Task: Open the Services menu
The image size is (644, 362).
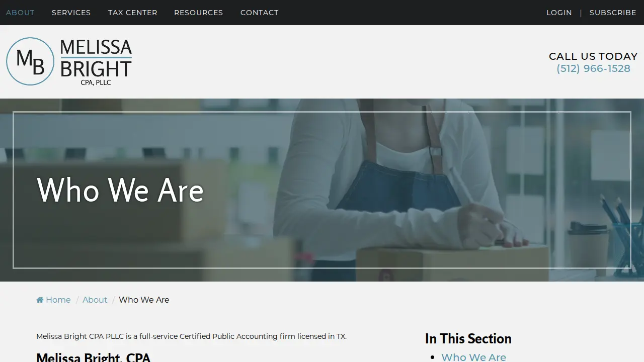Action: click(71, 13)
